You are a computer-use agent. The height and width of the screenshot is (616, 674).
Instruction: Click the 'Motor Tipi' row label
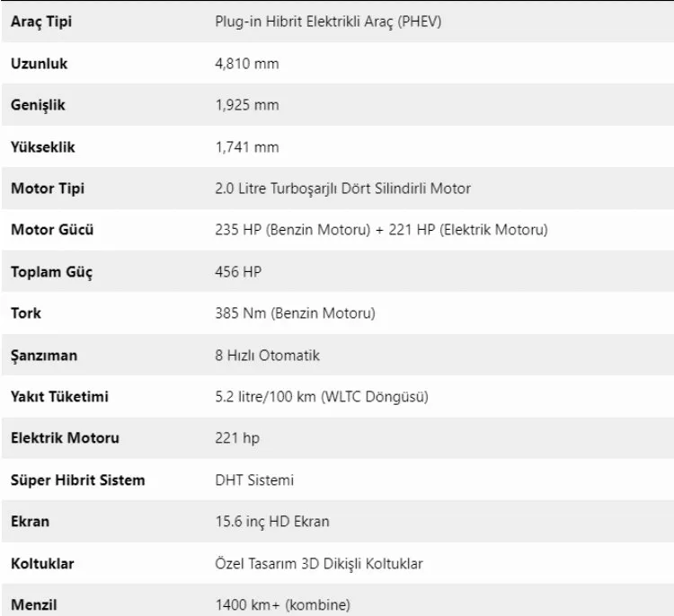tap(48, 189)
